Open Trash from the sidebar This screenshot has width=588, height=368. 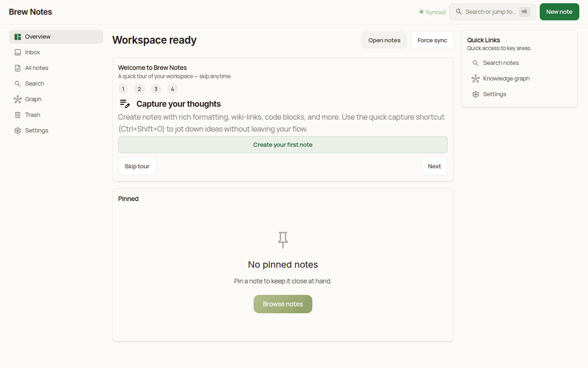(56, 115)
